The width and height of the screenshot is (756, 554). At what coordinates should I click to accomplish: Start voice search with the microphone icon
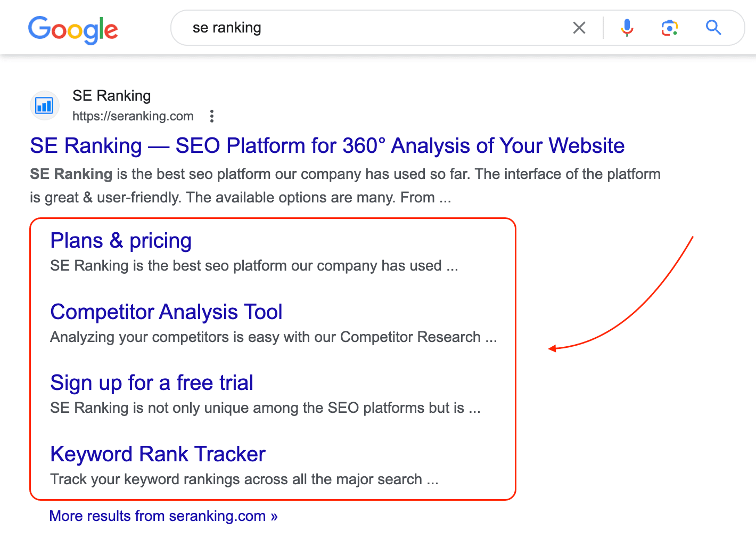627,28
